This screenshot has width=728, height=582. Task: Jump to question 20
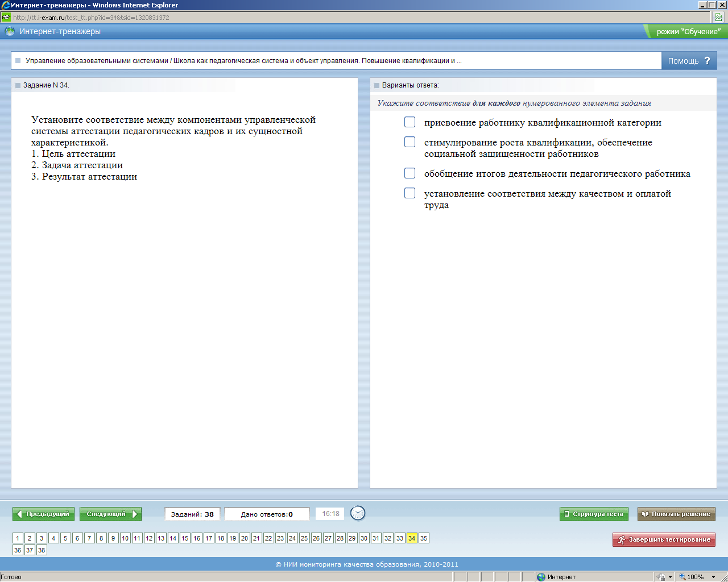(245, 538)
